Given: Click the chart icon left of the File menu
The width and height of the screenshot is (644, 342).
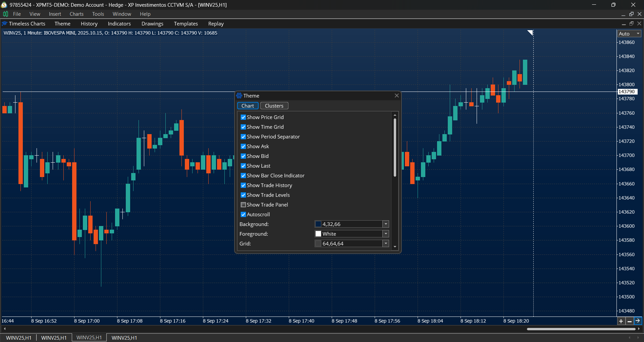Looking at the screenshot, I should pyautogui.click(x=5, y=14).
